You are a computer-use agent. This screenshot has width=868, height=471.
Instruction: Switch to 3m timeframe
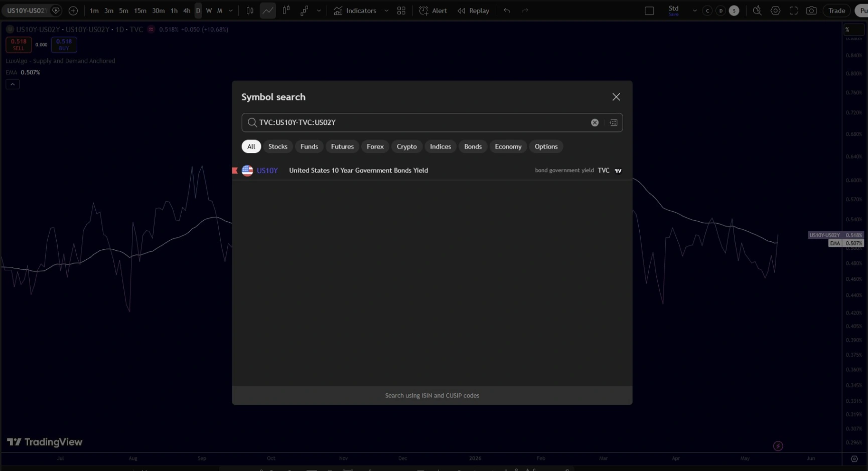tap(108, 11)
